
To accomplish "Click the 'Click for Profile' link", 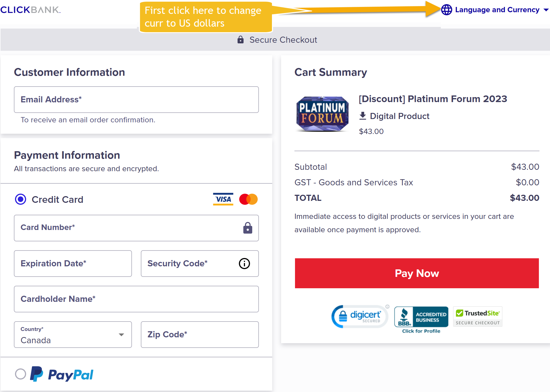I will (421, 331).
